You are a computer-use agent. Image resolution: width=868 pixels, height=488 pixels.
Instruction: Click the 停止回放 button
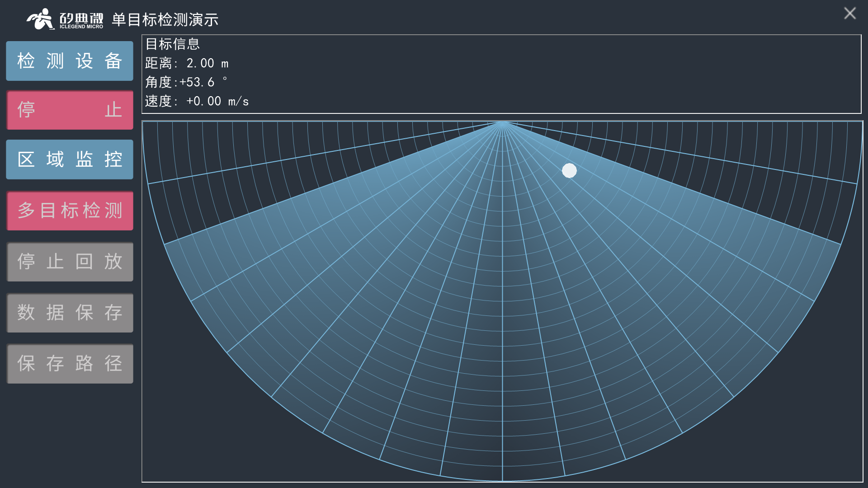pyautogui.click(x=70, y=262)
